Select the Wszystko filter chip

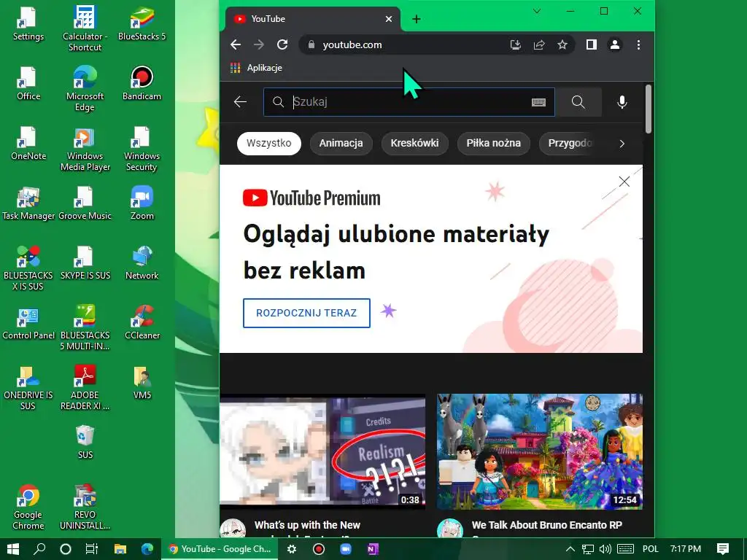[x=269, y=144]
